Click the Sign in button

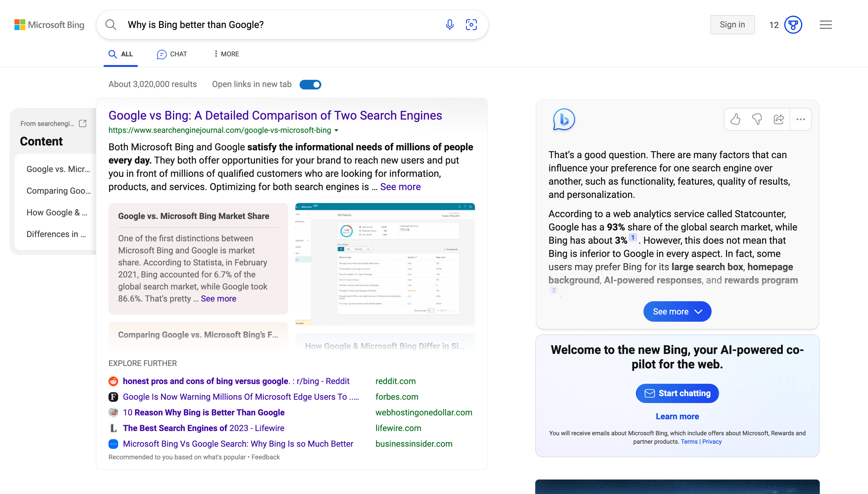732,24
